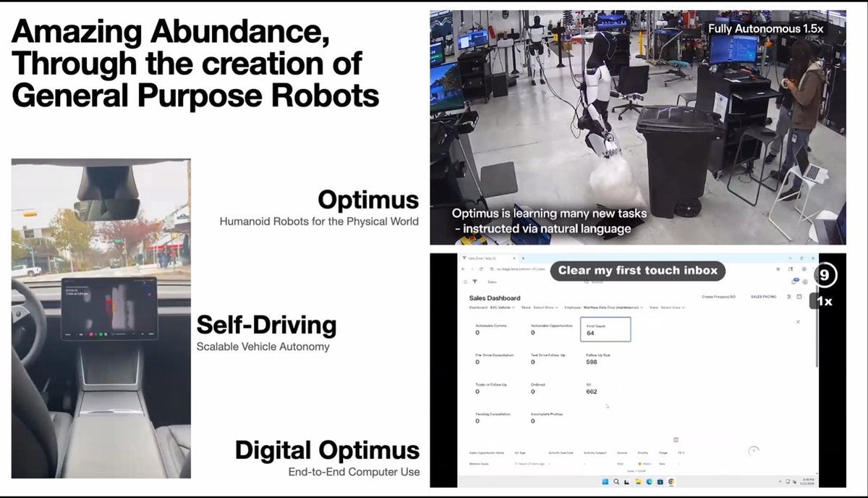Screen dimensions: 868x498
Task: Click the browser forward arrow
Action: [472, 269]
